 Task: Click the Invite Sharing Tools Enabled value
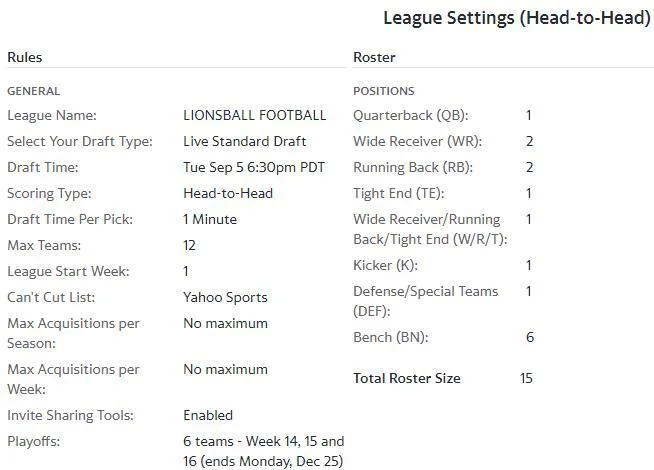[208, 415]
